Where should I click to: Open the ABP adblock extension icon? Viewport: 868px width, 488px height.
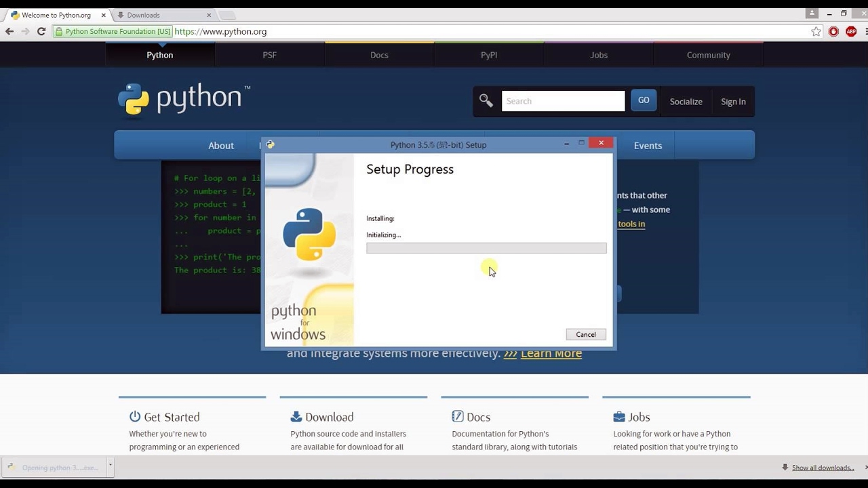coord(851,31)
